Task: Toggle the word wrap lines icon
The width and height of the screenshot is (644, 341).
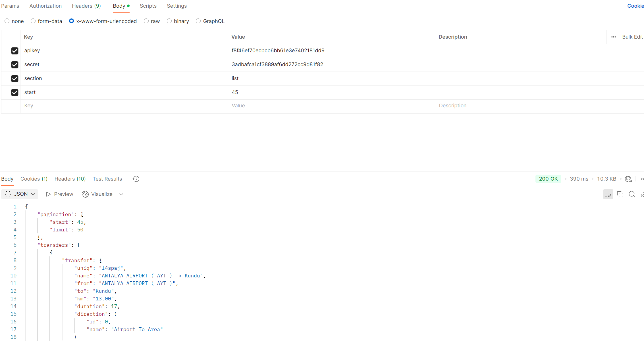Action: tap(608, 194)
